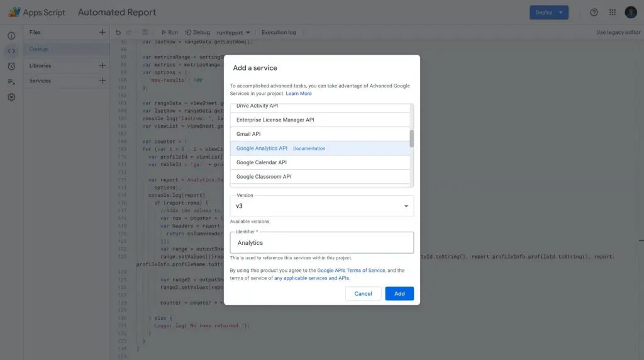The width and height of the screenshot is (644, 360).
Task: Open the Executions list icon
Action: [x=11, y=82]
